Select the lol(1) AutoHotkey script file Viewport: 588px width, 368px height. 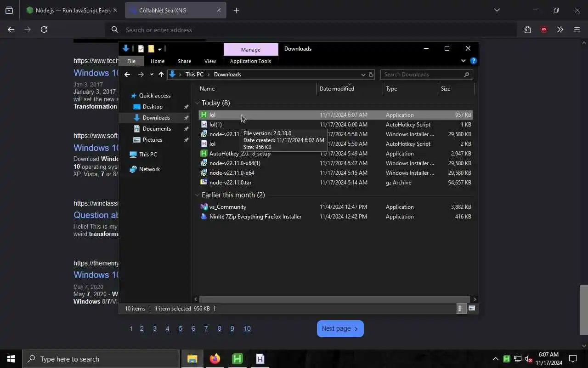point(335,125)
